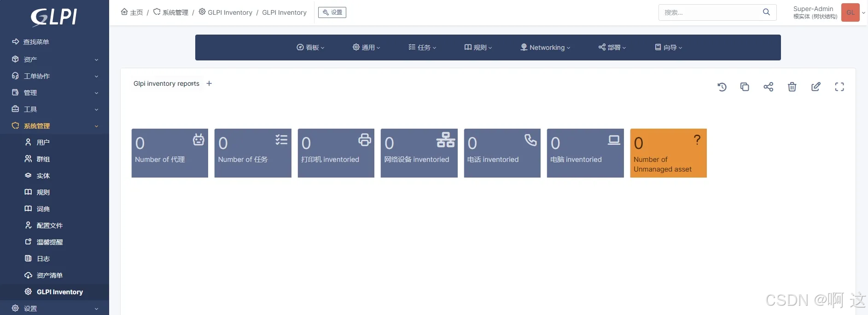This screenshot has height=315, width=868.
Task: Click 系统管理 breadcrumb link
Action: point(171,12)
